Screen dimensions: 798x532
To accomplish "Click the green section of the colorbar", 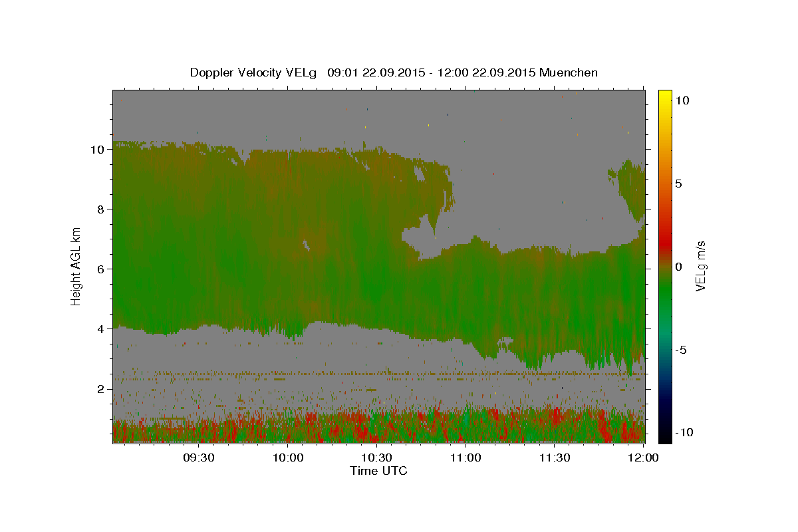I will (x=664, y=299).
